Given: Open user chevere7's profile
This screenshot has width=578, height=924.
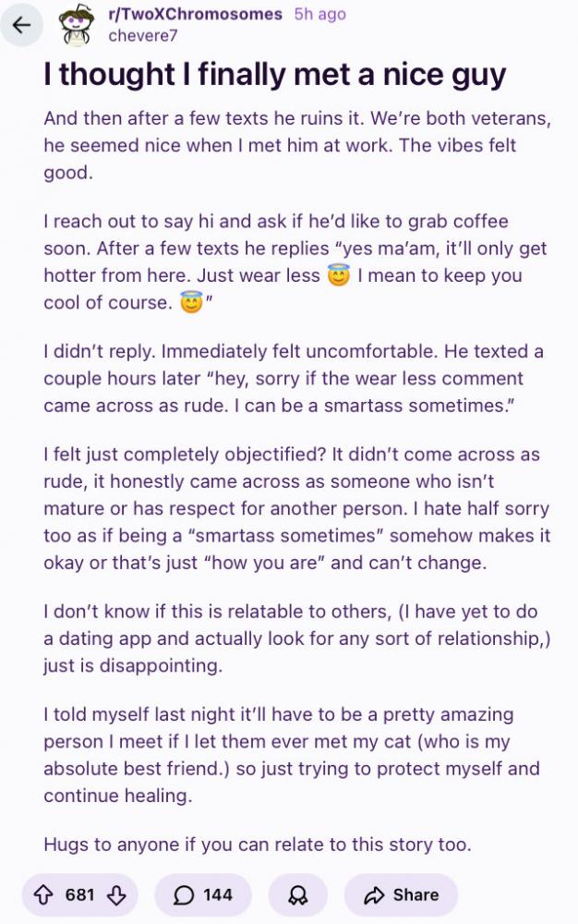Looking at the screenshot, I should tap(142, 36).
